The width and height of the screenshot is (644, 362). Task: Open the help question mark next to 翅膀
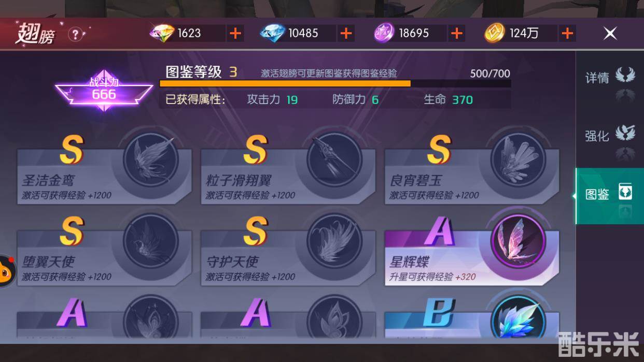[76, 34]
